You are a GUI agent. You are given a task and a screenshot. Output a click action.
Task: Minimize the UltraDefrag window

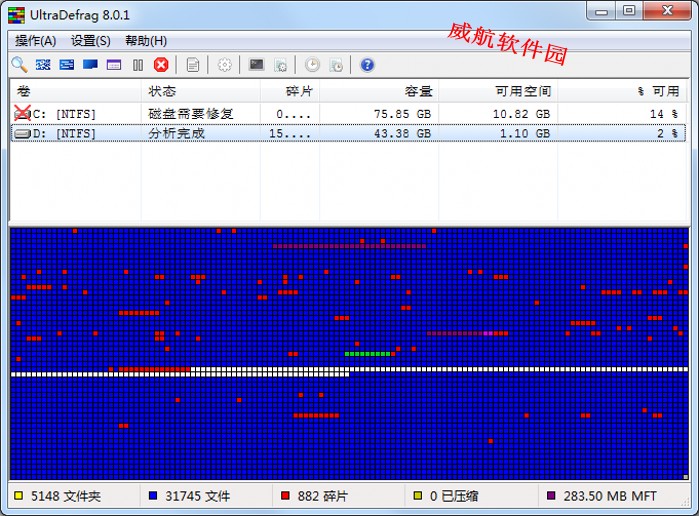(601, 11)
